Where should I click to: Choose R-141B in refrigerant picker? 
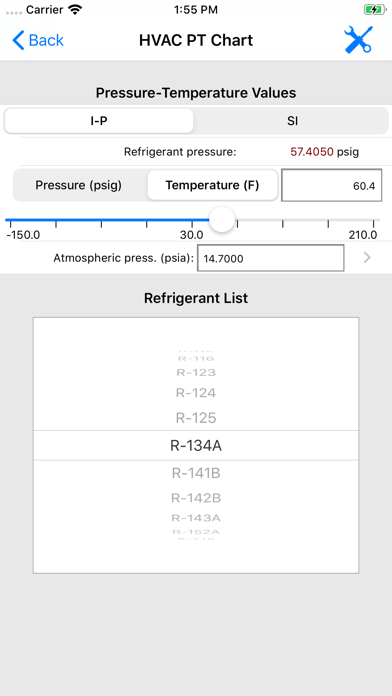point(196,474)
